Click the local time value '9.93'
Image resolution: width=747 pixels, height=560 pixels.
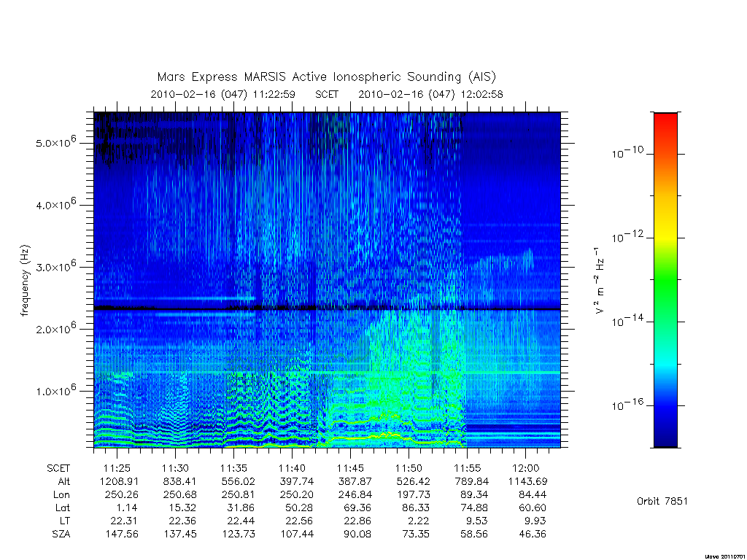[536, 521]
